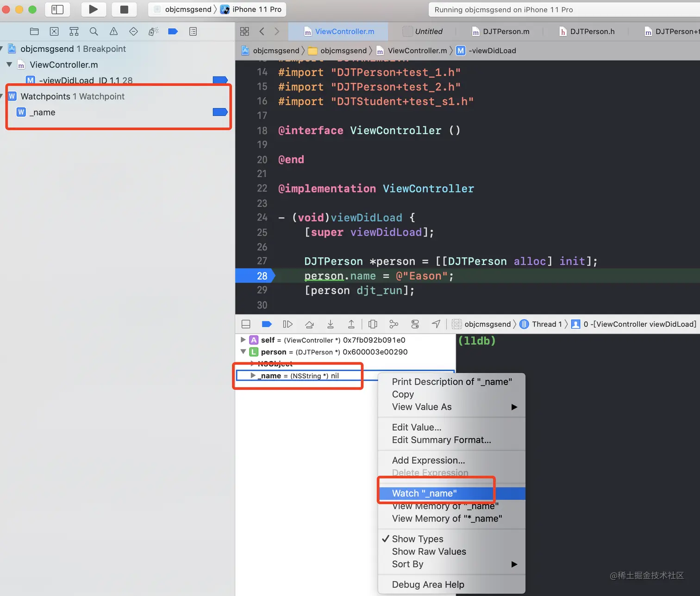Choose Add Expression...

click(x=452, y=460)
